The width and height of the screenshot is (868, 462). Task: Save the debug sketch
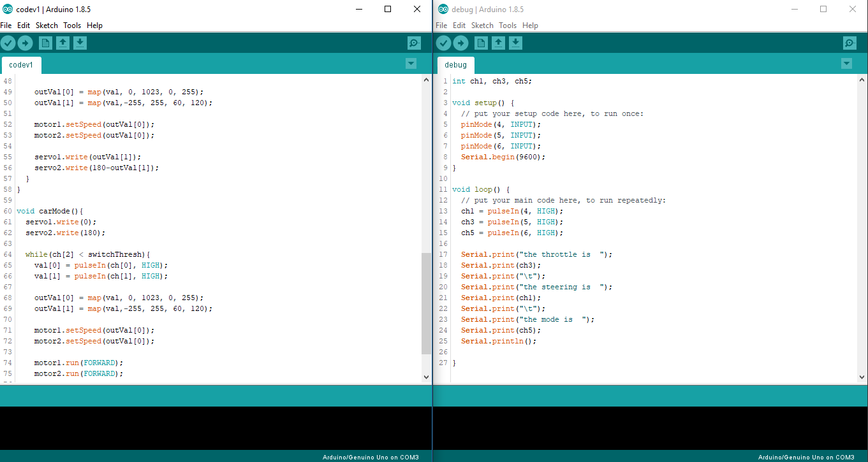pyautogui.click(x=515, y=43)
